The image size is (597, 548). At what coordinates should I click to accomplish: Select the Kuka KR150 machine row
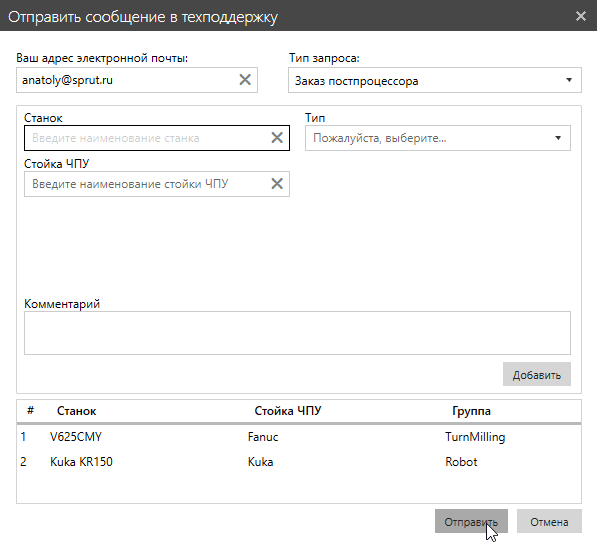click(299, 462)
